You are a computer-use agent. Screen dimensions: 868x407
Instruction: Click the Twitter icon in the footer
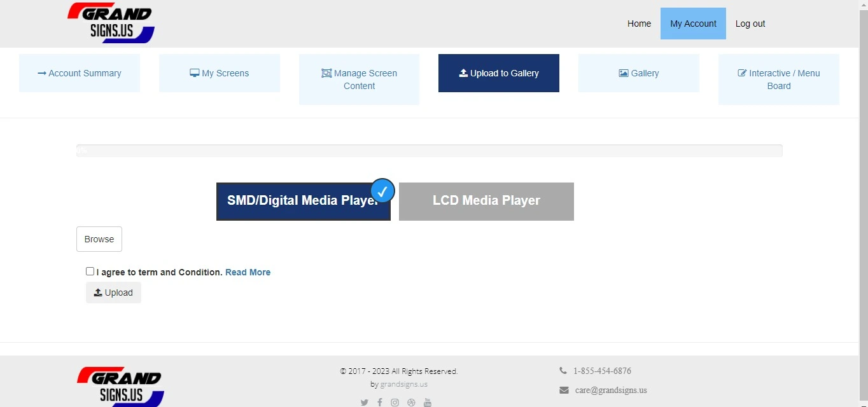click(x=364, y=403)
